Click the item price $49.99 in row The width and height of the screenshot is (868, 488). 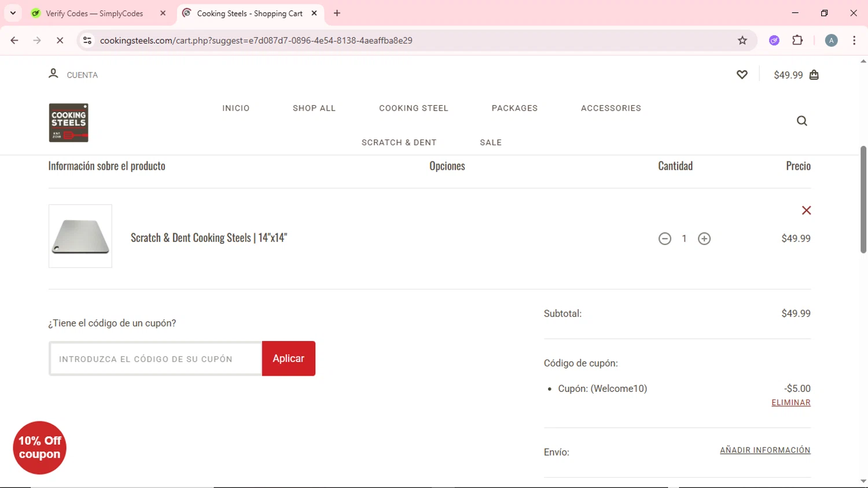pyautogui.click(x=796, y=239)
